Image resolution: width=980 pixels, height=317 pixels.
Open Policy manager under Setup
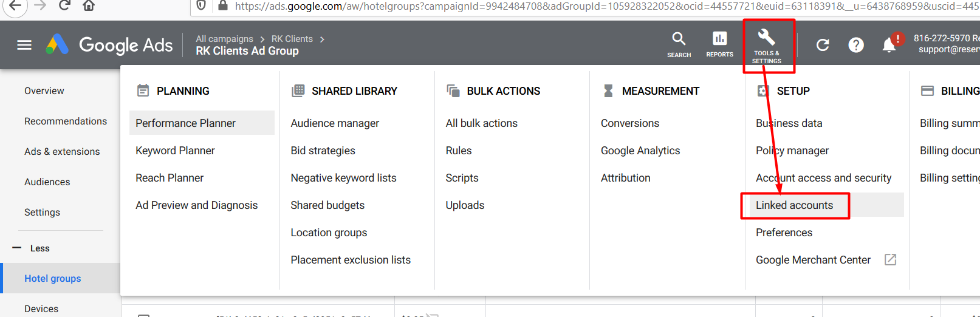click(792, 150)
